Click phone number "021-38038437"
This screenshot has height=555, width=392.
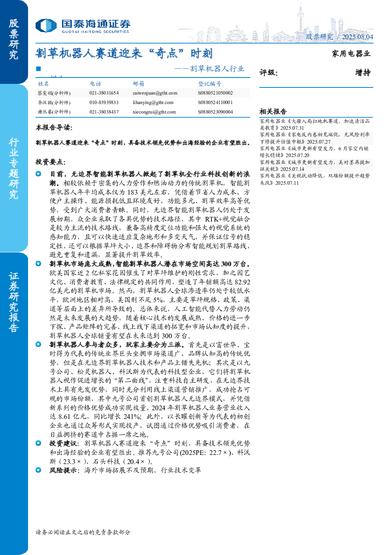coord(104,112)
